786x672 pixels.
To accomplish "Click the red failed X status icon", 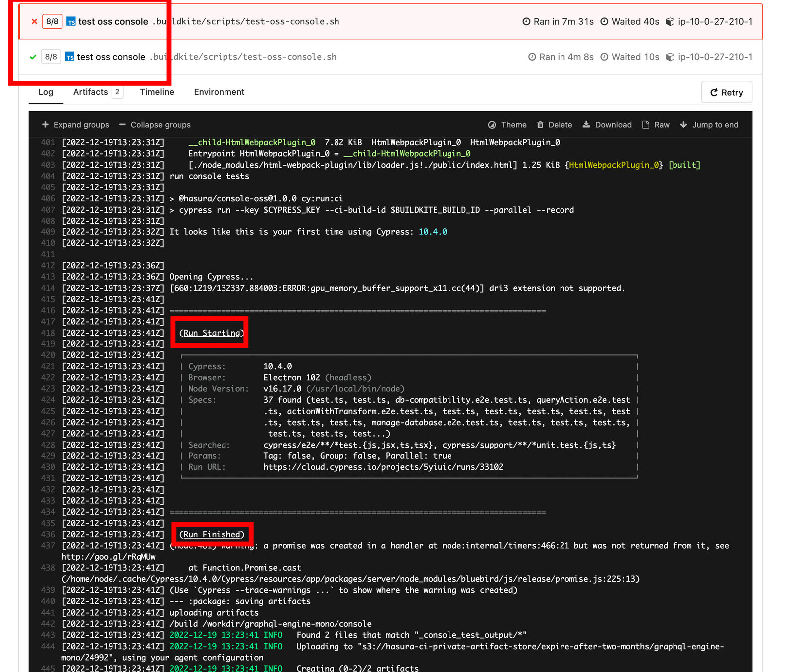I will tap(34, 21).
